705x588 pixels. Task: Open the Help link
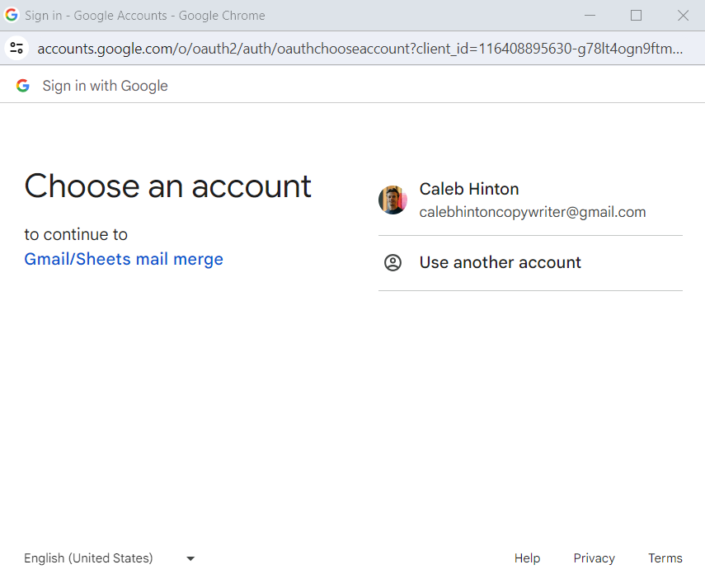(527, 557)
